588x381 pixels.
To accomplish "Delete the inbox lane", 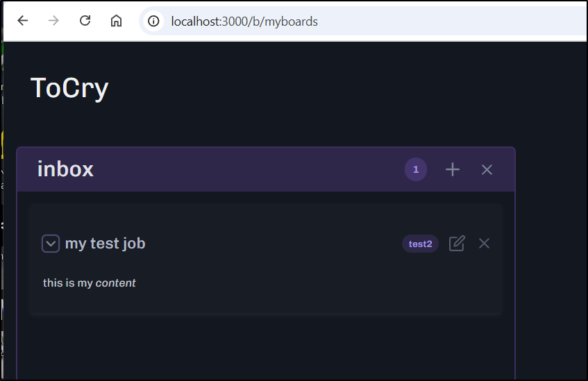I will tap(487, 169).
